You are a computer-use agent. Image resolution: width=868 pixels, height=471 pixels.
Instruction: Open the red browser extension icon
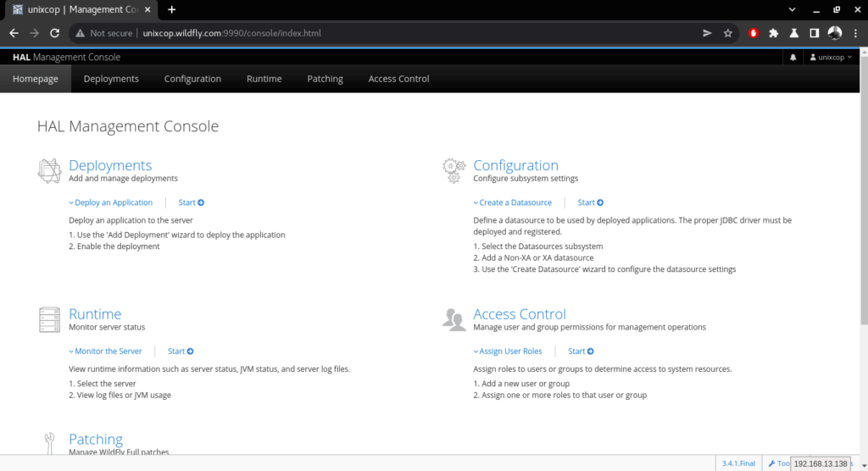753,33
